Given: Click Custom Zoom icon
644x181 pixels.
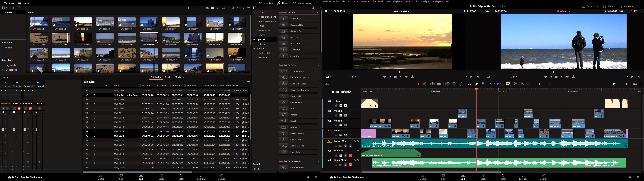Looking at the screenshot, I should pos(522,84).
